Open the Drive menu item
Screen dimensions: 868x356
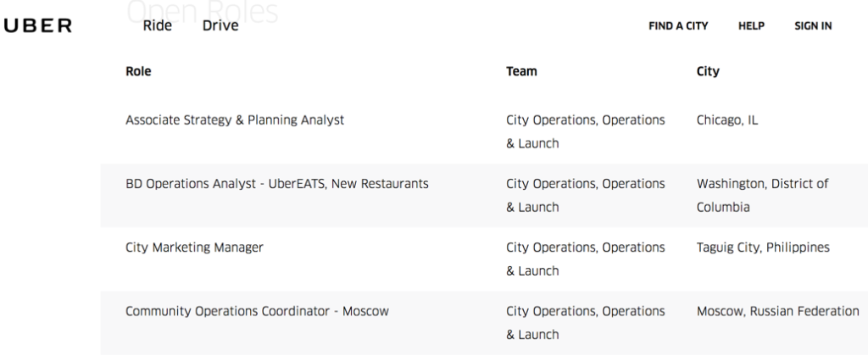point(220,25)
